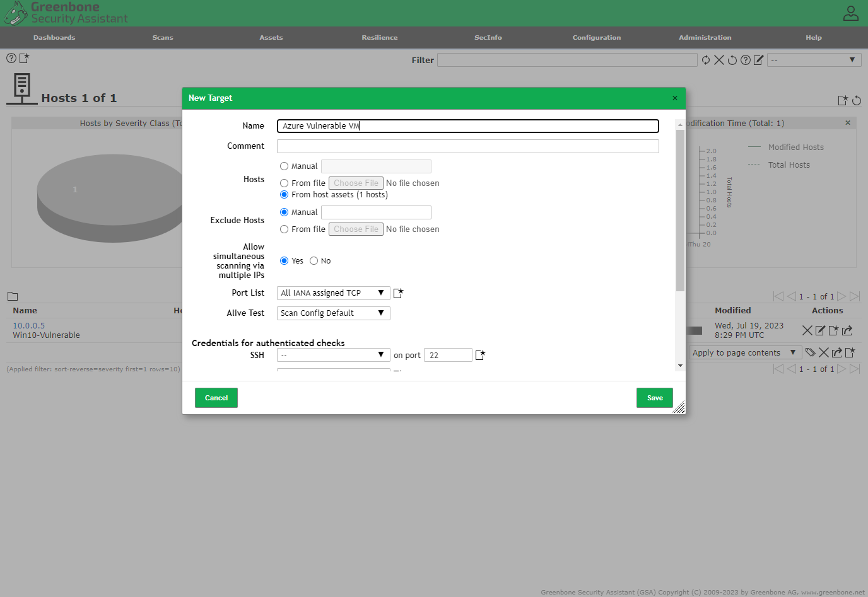
Task: Click folder icon above Name column
Action: [13, 296]
